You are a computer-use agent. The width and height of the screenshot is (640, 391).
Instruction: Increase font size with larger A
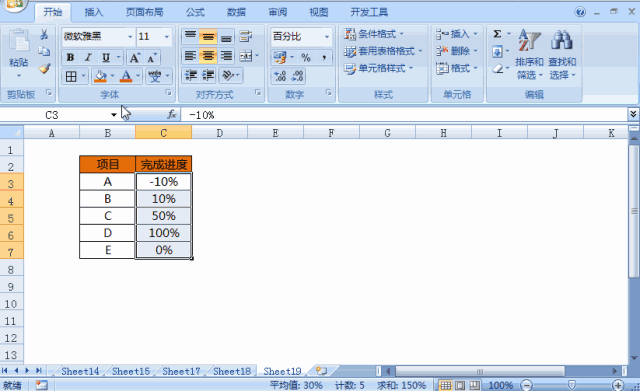pos(134,58)
